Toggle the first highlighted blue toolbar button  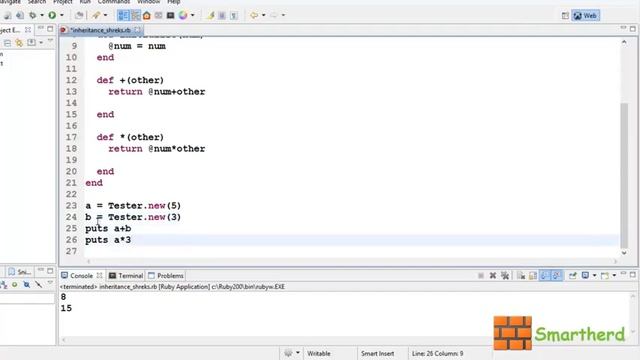pos(123,16)
